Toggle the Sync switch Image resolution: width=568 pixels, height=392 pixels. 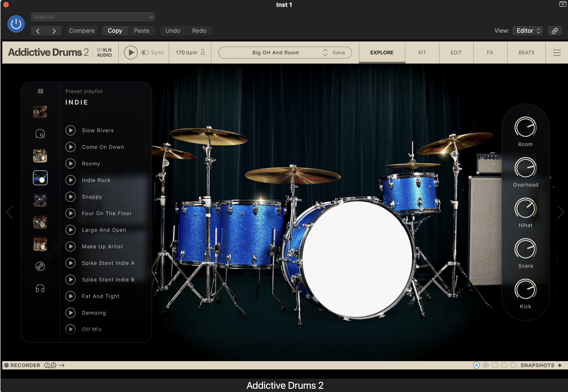pyautogui.click(x=145, y=53)
